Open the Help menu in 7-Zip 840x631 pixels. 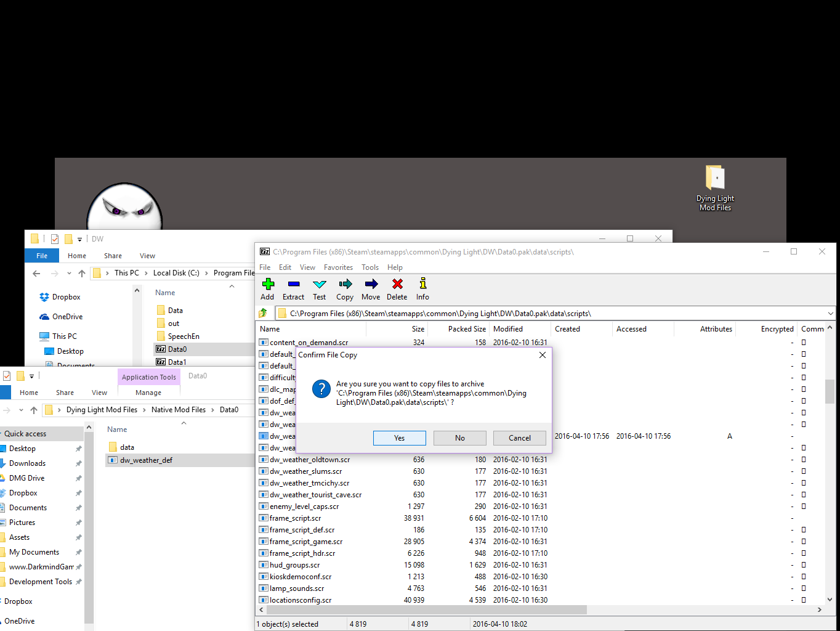coord(395,267)
